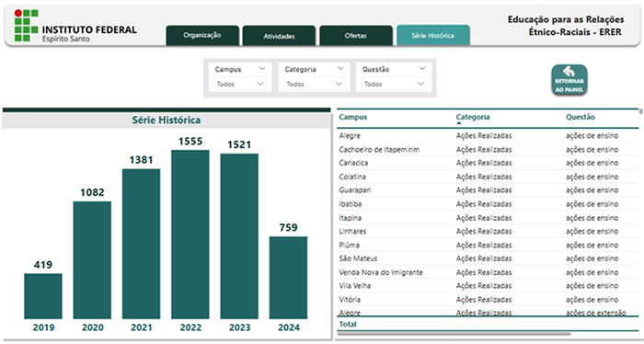Click the table's vertical scrollbar thumb

click(641, 111)
